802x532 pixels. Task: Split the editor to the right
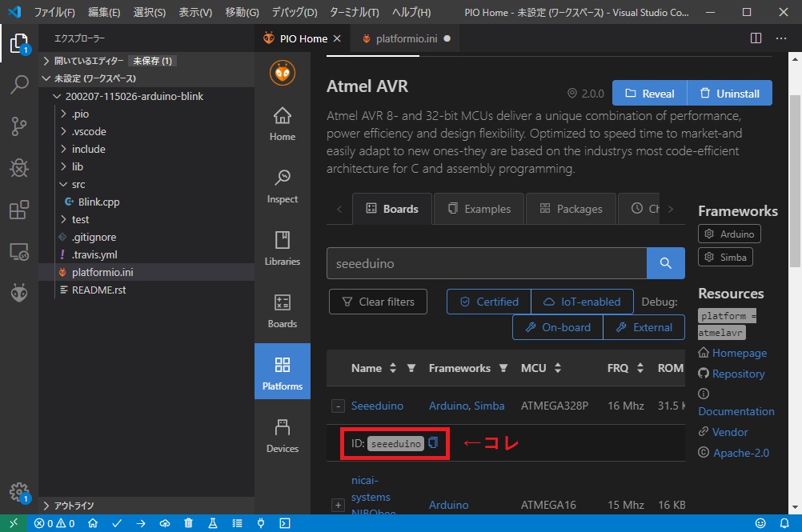click(x=756, y=38)
